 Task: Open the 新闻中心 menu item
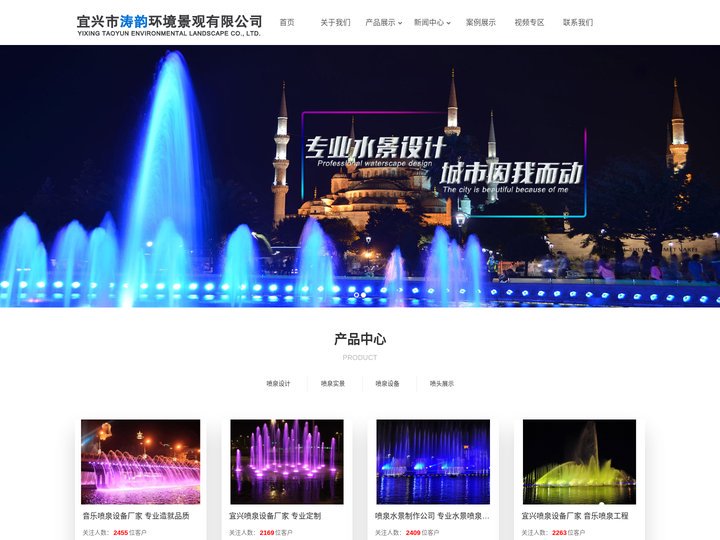pyautogui.click(x=429, y=22)
